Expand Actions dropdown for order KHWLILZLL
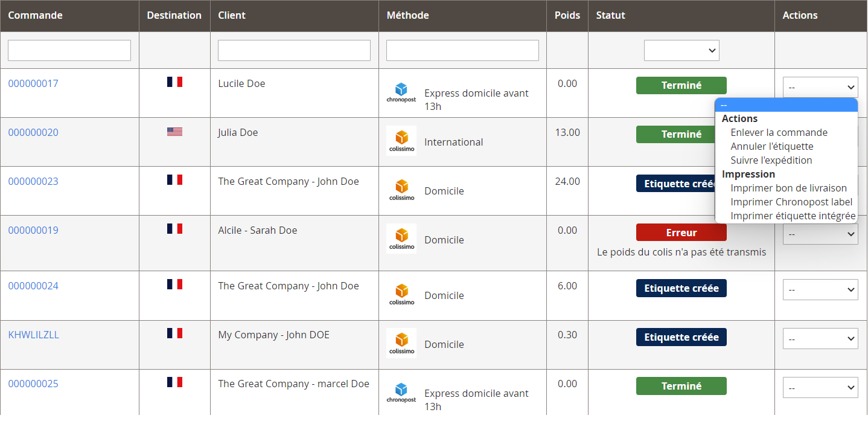 (820, 338)
